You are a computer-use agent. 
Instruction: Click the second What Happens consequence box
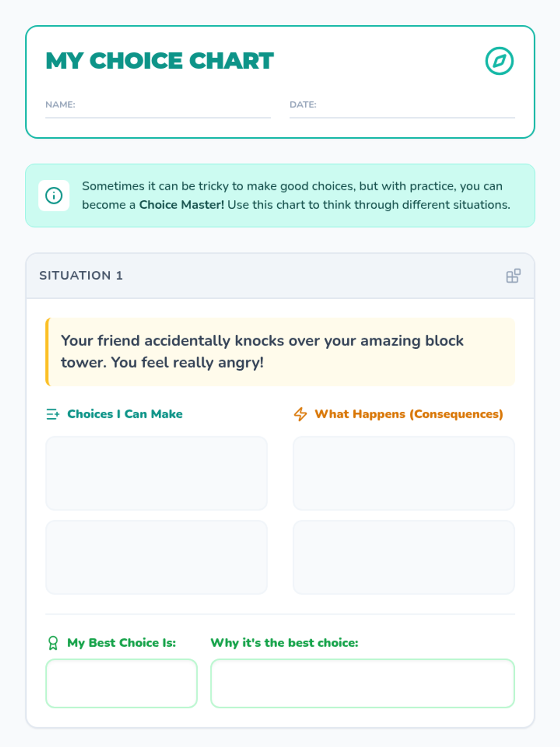(x=404, y=557)
